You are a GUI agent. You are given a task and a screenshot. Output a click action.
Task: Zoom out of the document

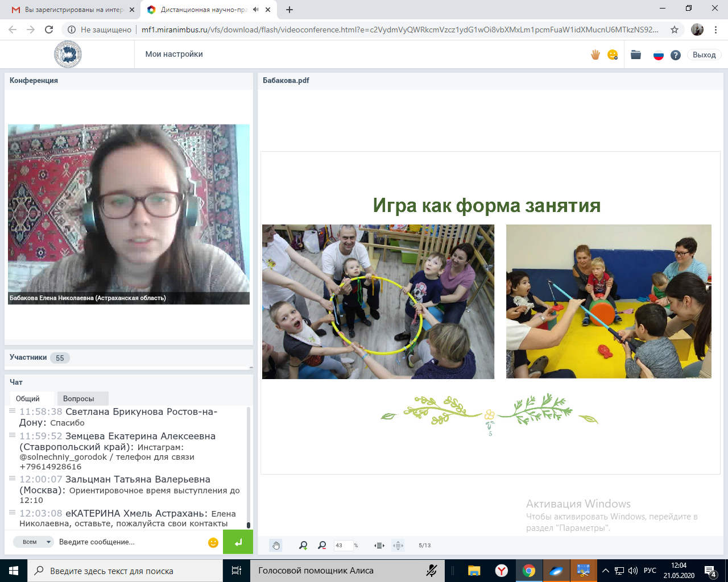pyautogui.click(x=322, y=545)
